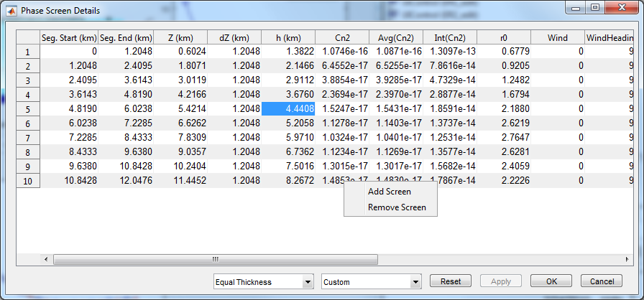Select the dZ (km) column header
This screenshot has width=644, height=300.
(x=234, y=38)
